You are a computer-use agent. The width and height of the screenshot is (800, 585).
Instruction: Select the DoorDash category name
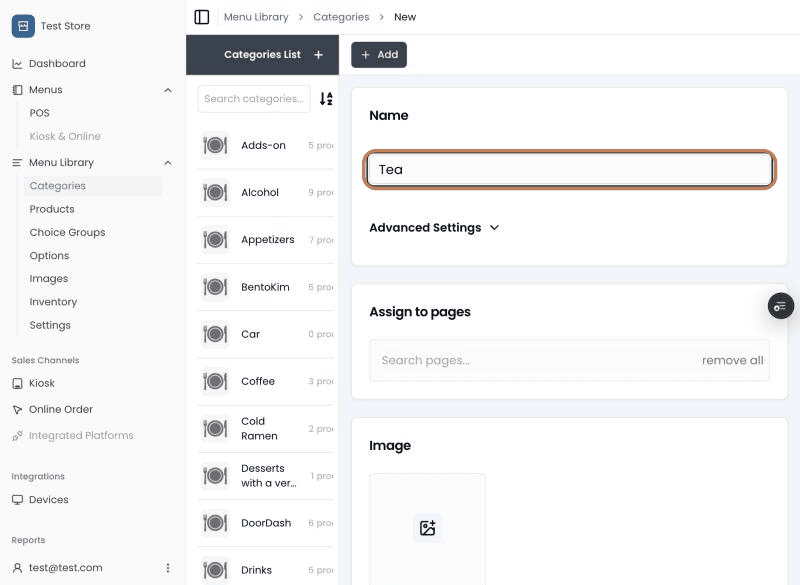click(266, 523)
